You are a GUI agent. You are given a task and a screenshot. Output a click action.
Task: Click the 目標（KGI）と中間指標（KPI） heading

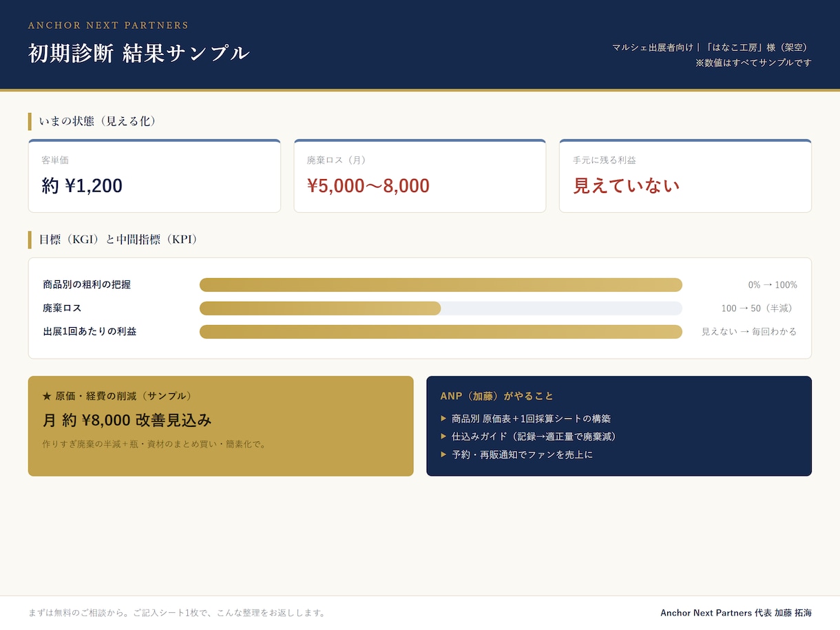[x=118, y=240]
